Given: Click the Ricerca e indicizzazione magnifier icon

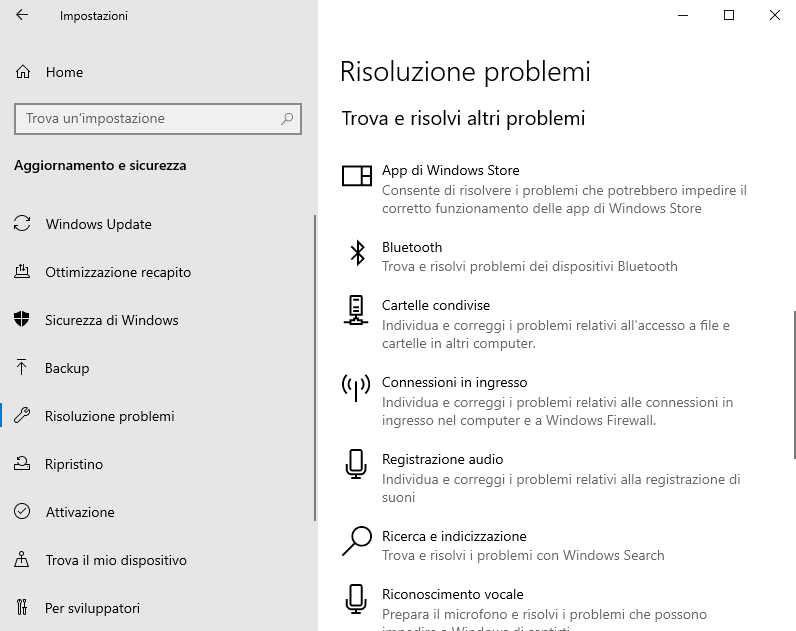Looking at the screenshot, I should pyautogui.click(x=356, y=541).
